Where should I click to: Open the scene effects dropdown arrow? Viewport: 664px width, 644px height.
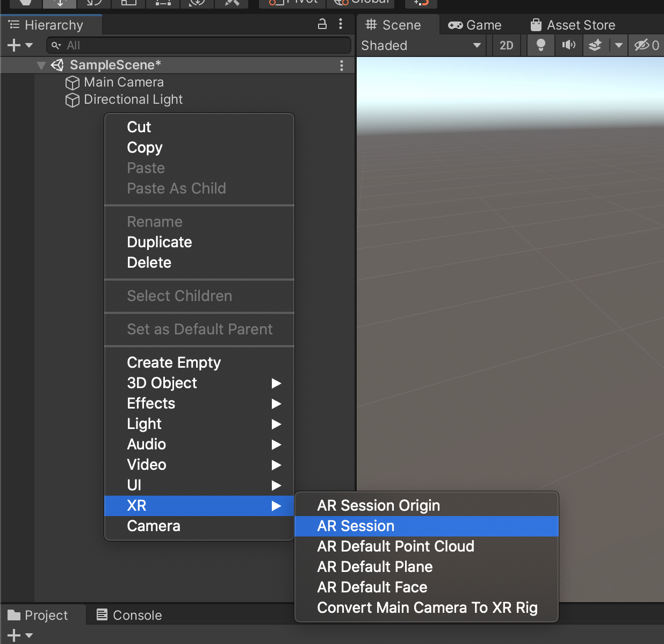pos(618,46)
